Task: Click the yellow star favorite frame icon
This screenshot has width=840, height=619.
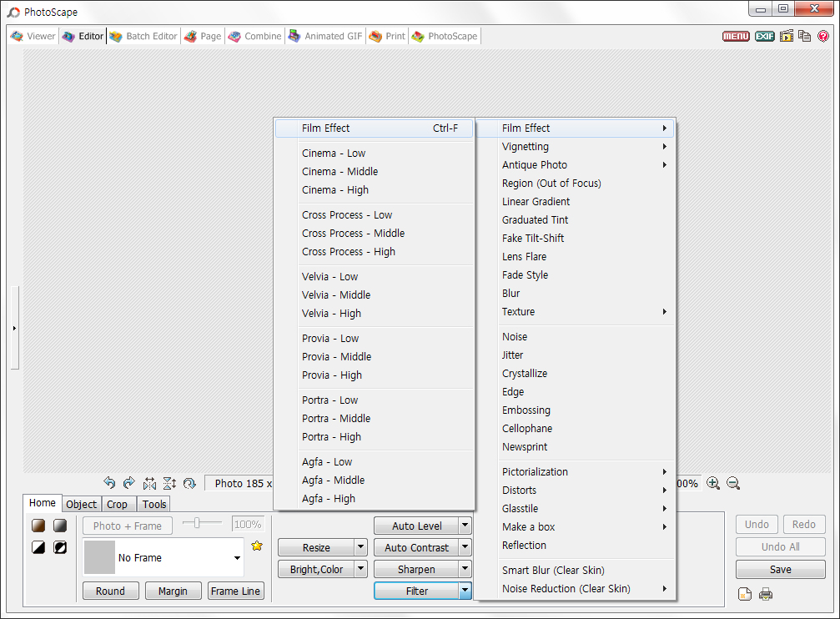Action: coord(257,546)
